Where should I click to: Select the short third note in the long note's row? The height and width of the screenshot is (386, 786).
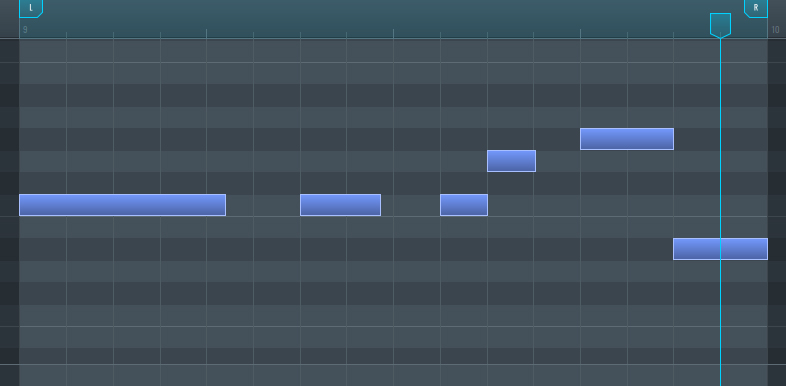click(464, 205)
